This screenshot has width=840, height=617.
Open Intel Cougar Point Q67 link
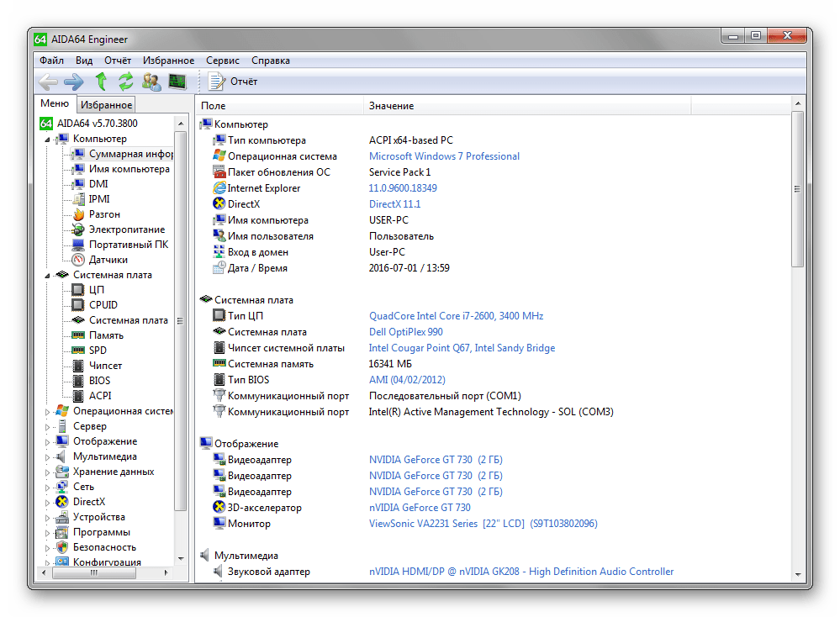click(462, 348)
